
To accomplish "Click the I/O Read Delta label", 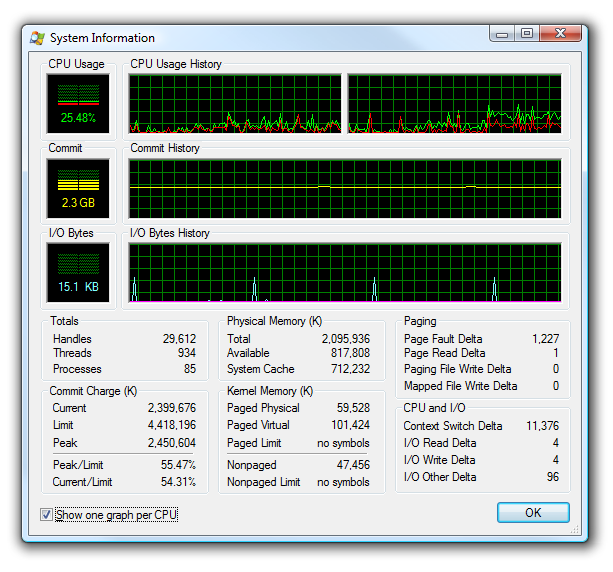I will click(440, 443).
